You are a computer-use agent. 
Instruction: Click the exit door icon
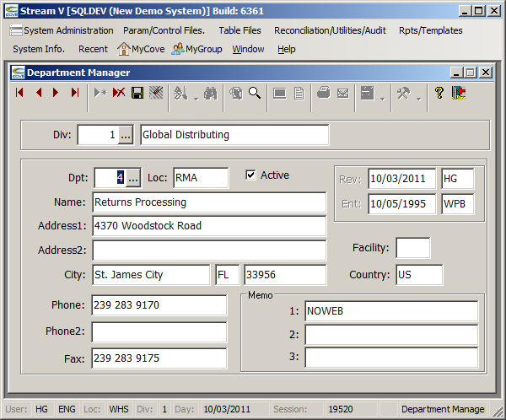(459, 93)
